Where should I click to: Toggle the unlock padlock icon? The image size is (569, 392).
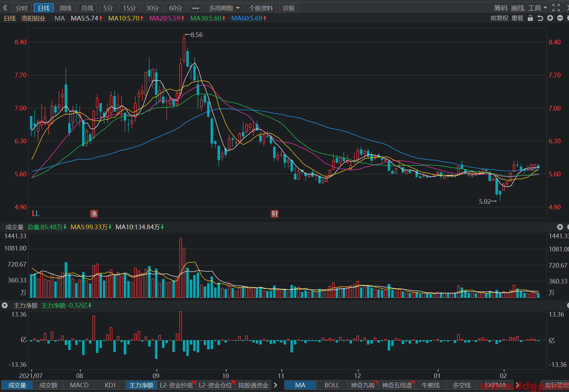coord(530,18)
